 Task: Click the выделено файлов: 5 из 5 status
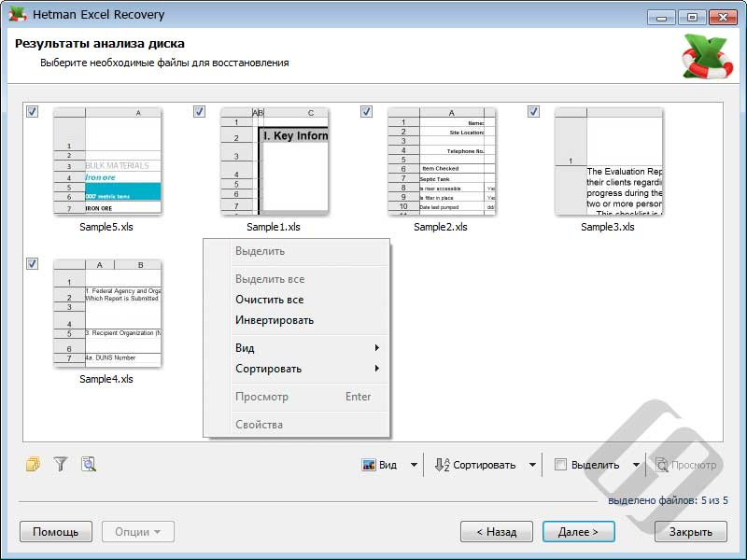[668, 500]
